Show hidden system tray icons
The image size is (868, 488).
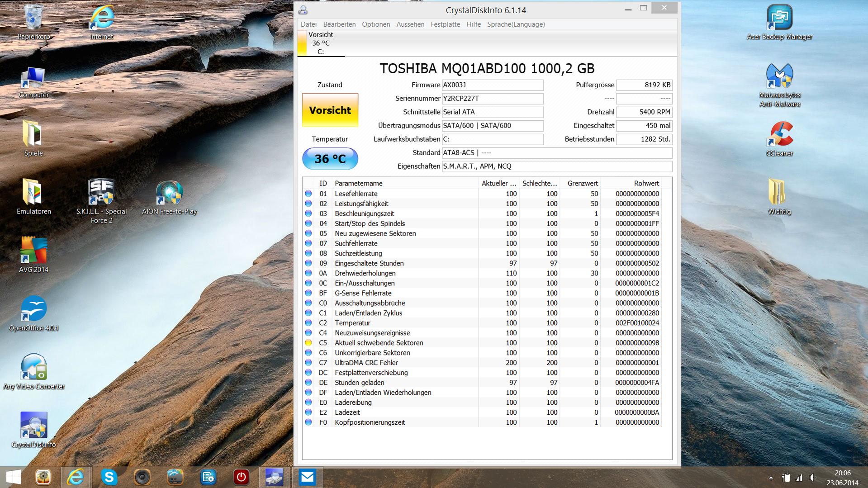[x=771, y=478]
